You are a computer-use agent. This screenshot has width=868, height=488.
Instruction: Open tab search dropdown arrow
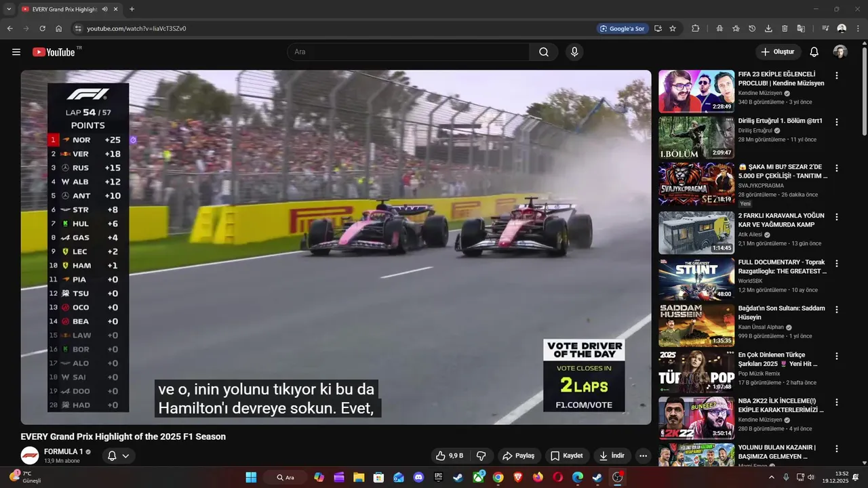pos(8,9)
